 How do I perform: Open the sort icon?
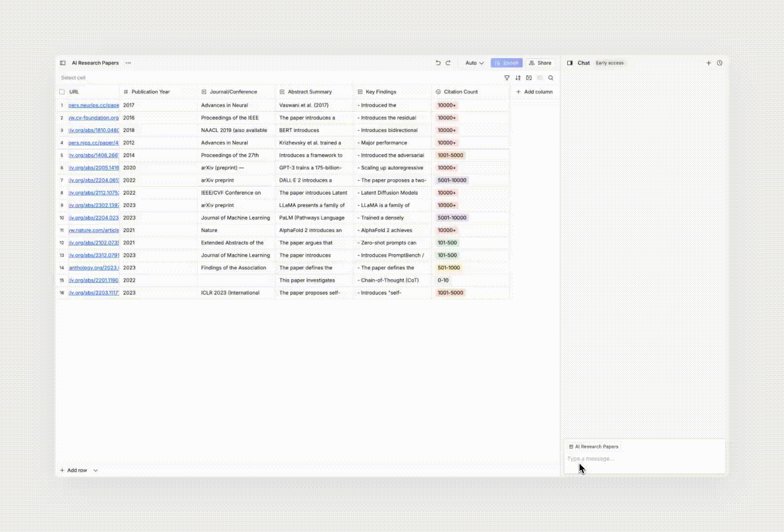[518, 78]
